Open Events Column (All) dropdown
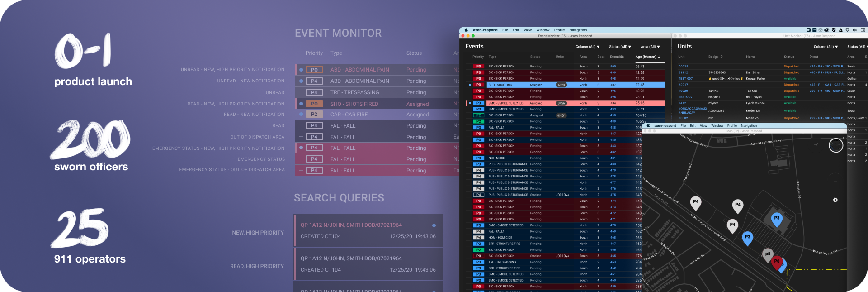 coord(587,47)
